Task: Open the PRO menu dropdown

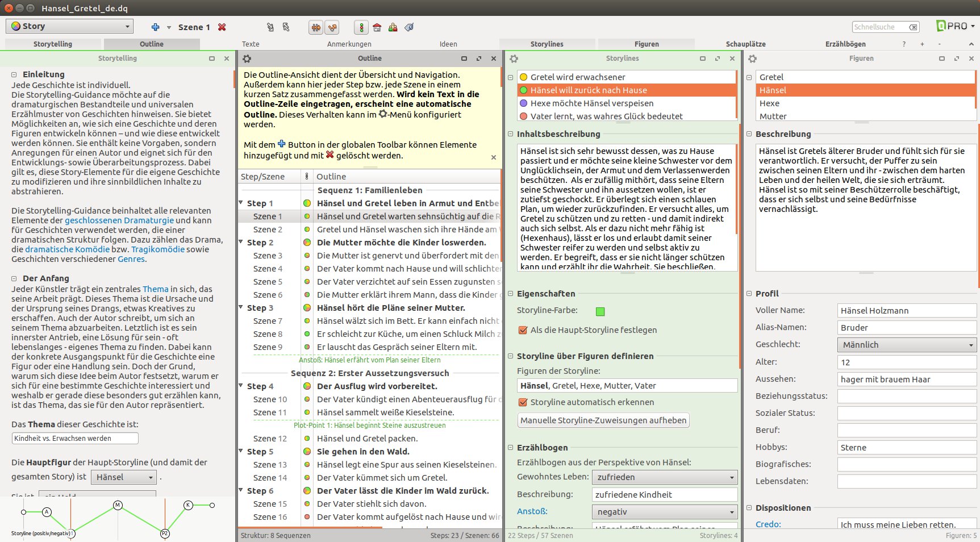Action: [x=956, y=26]
